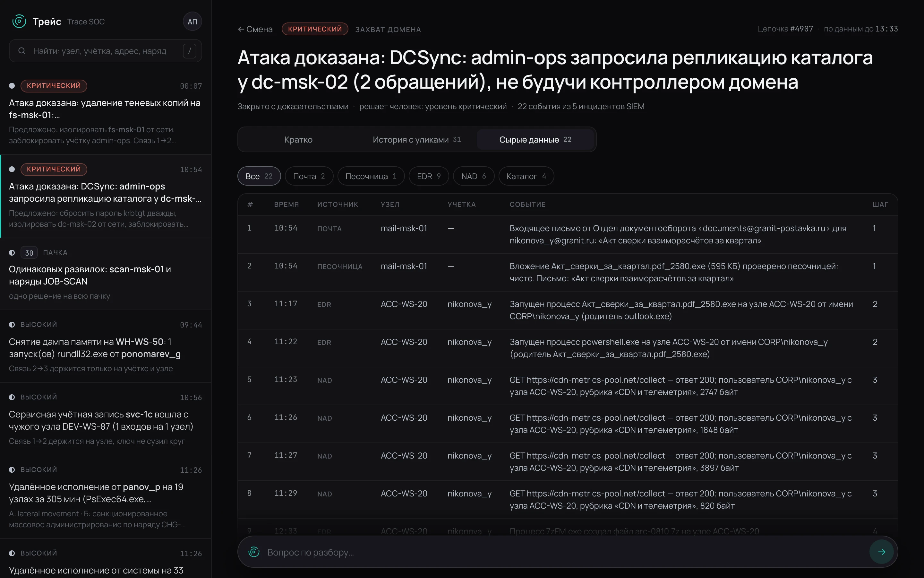Select row 2 sandbox attachment event
Image resolution: width=924 pixels, height=578 pixels.
click(567, 272)
